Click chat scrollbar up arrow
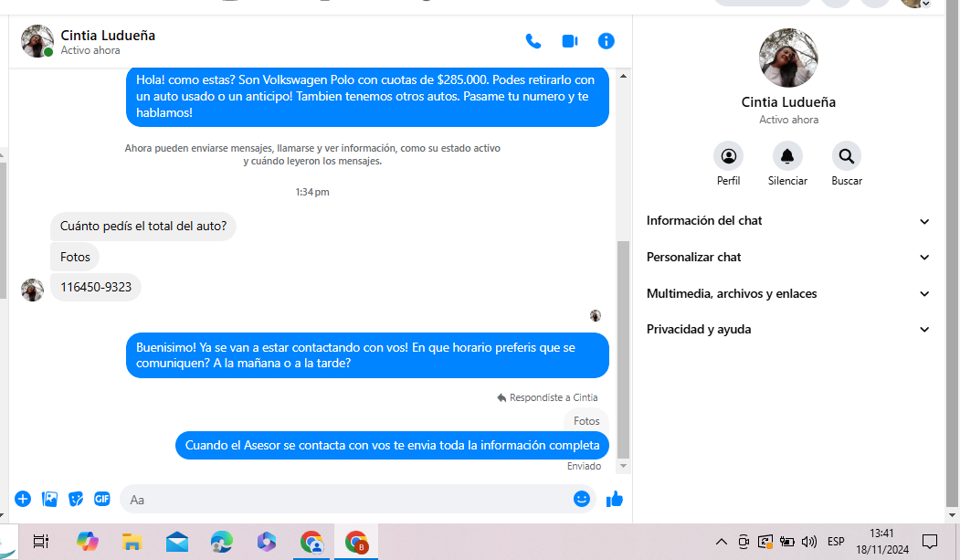960x560 pixels. pyautogui.click(x=623, y=76)
